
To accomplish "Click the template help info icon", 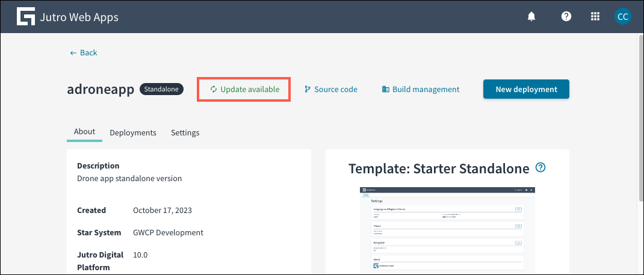I will (x=541, y=167).
